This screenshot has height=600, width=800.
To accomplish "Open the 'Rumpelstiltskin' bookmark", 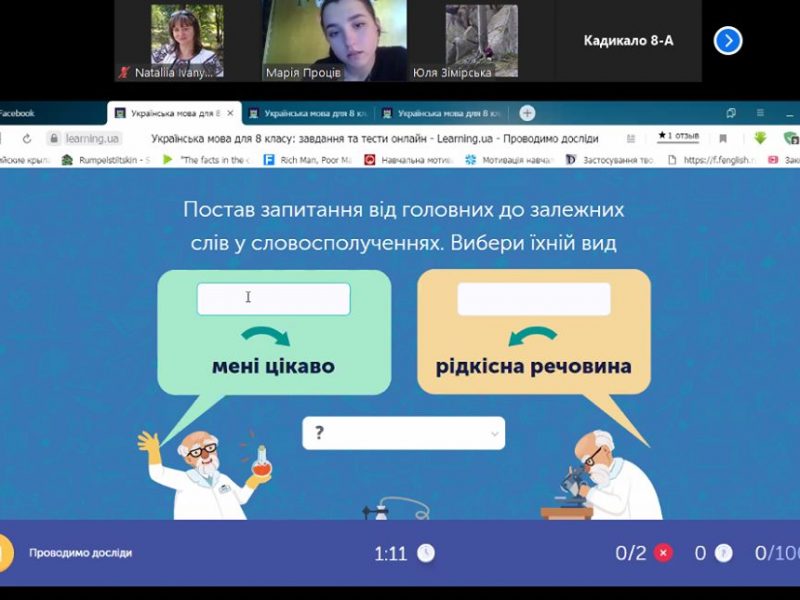I will [105, 159].
